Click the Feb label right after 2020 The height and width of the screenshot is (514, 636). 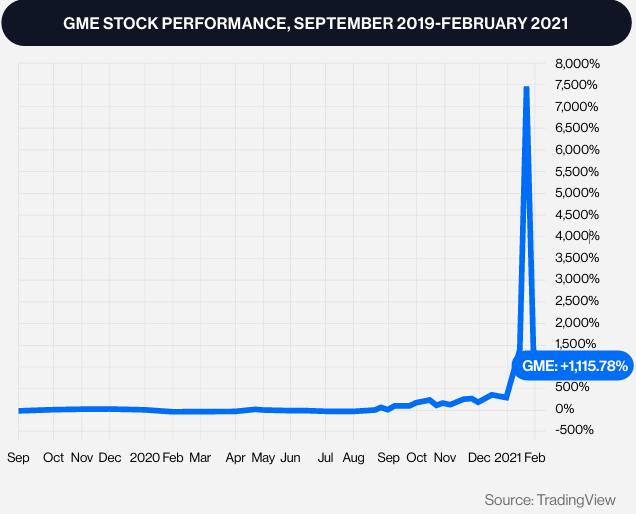pos(173,458)
